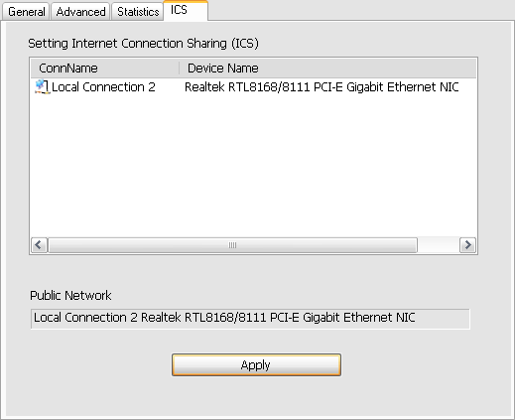Click the Realtek RTL8168/8111 device name cell
This screenshot has height=420, width=515.
pyautogui.click(x=322, y=87)
